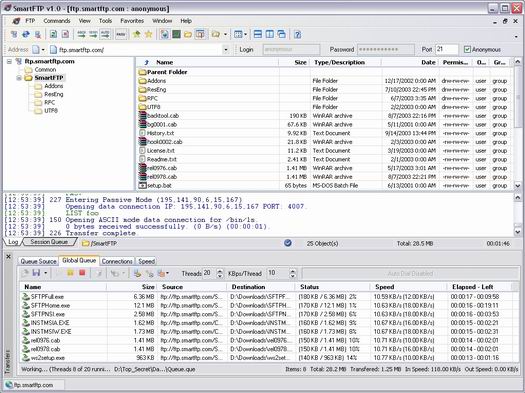Click the address field showing ftp.smartftp.com/
The image size is (525, 393).
point(139,50)
